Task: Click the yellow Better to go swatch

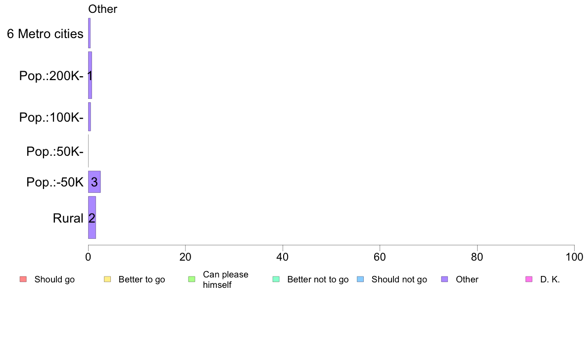Action: 107,279
